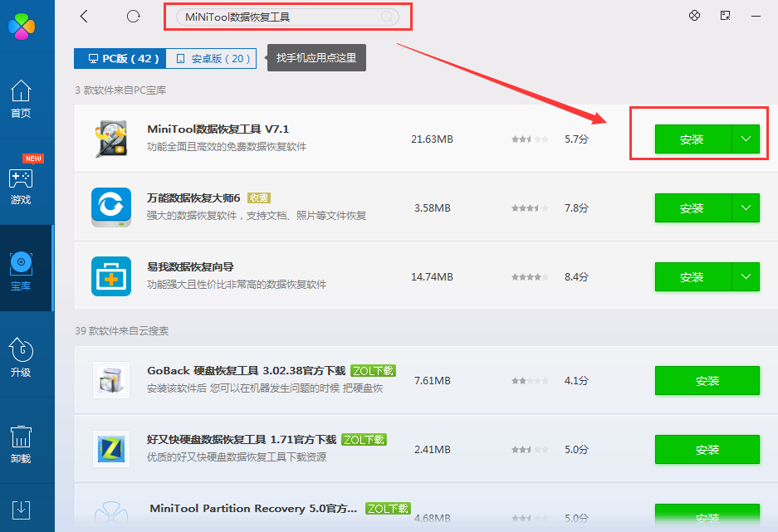Click the 21.63MB file size
778x532 pixels.
pyautogui.click(x=432, y=139)
